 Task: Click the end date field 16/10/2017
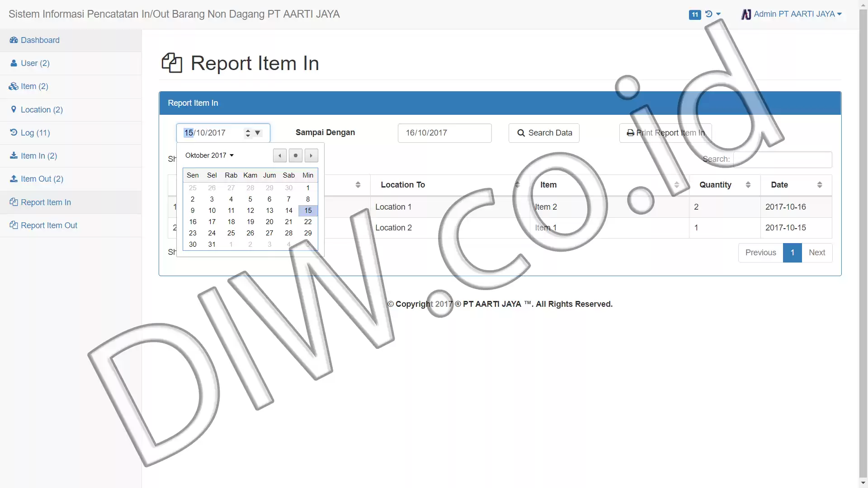coord(445,133)
